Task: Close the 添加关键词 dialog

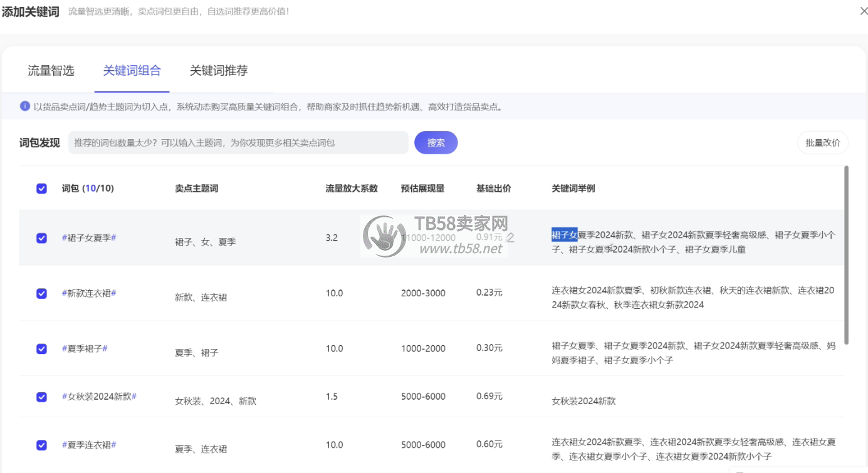Action: pos(864,11)
